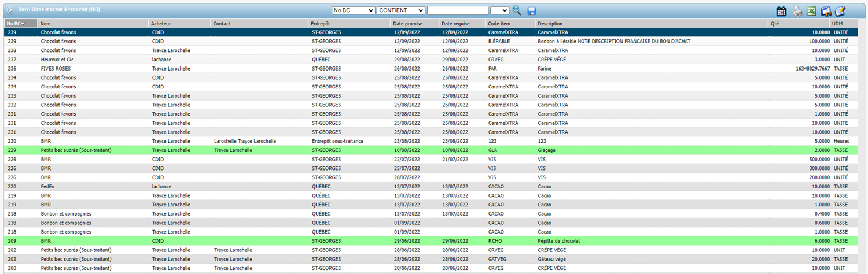Screen dimensions: 868x274
Task: Sort by the 'Acheteur' column header
Action: pos(180,23)
